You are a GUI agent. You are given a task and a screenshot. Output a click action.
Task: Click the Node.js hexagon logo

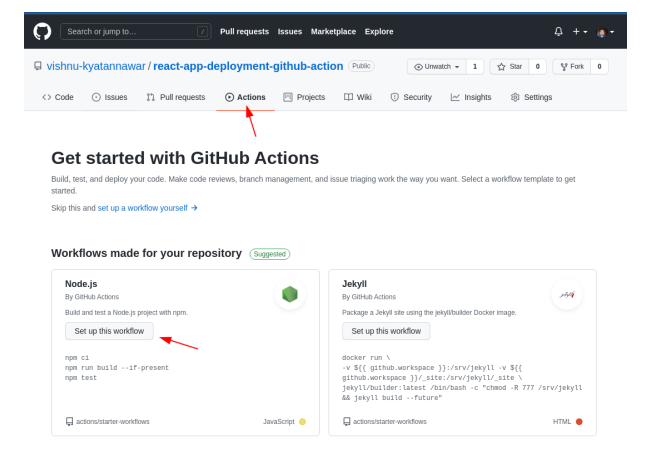[289, 294]
